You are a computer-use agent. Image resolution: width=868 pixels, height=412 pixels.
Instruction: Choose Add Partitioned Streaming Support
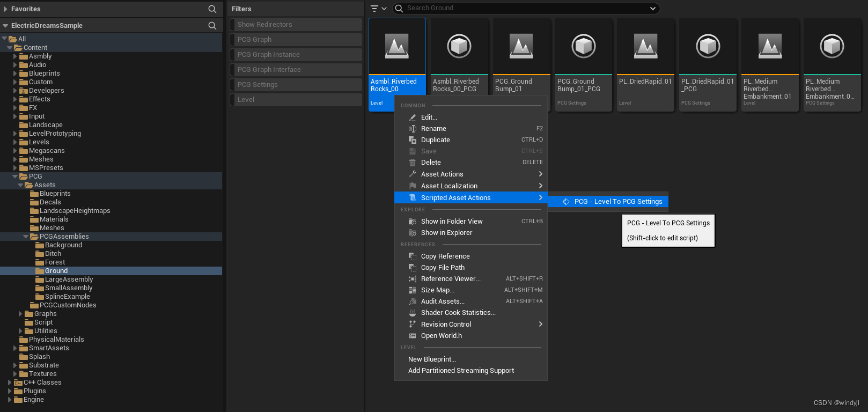click(x=471, y=371)
